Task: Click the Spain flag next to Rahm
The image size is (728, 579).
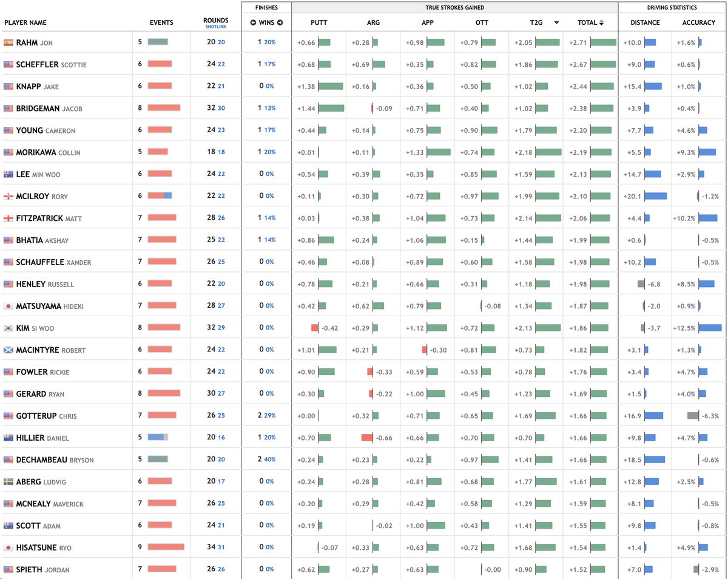Action: coord(8,42)
